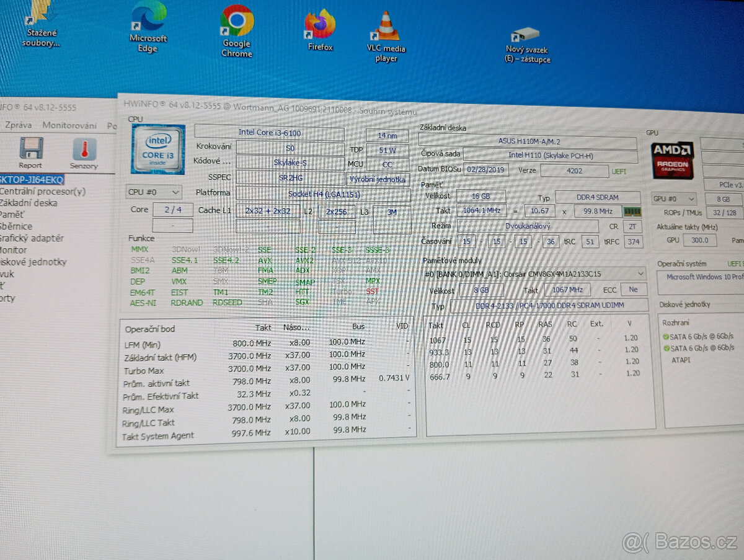Image resolution: width=744 pixels, height=560 pixels.
Task: Expand the Corsair memory module dropdown
Action: click(641, 273)
